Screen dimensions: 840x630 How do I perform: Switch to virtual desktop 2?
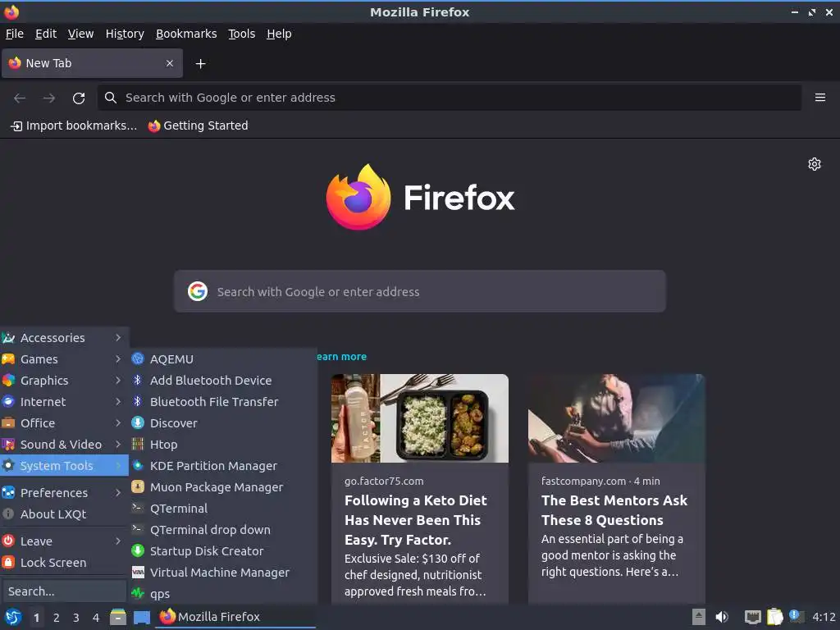click(x=57, y=618)
